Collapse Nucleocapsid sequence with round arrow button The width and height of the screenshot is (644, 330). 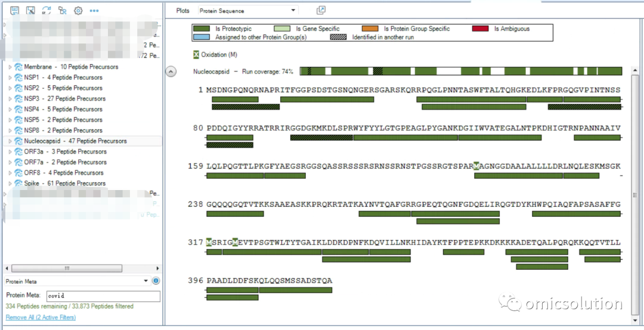click(x=171, y=71)
